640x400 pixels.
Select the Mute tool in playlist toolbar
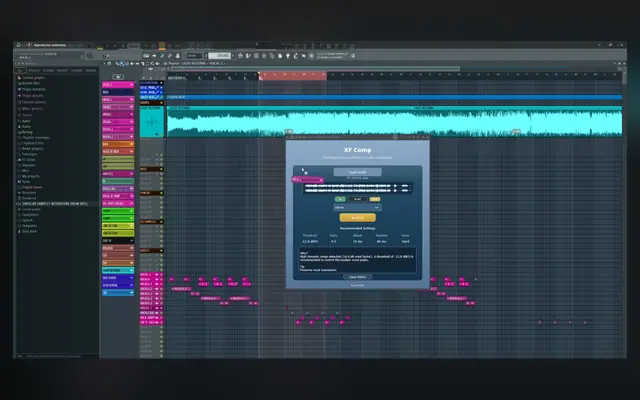pos(132,64)
